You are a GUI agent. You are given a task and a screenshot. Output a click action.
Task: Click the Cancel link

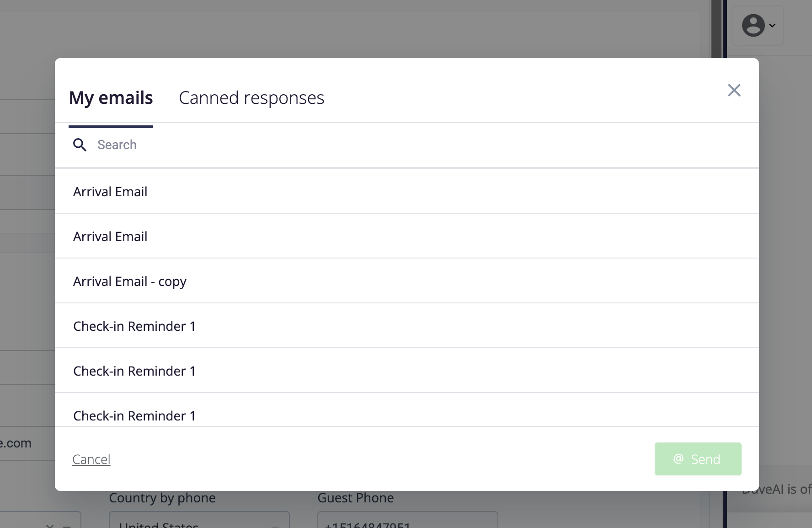coord(91,459)
